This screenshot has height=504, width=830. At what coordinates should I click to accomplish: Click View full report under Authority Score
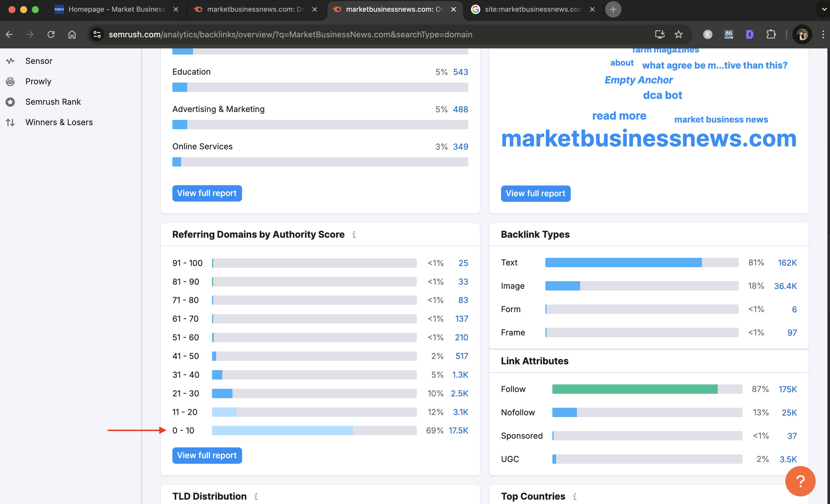tap(207, 456)
